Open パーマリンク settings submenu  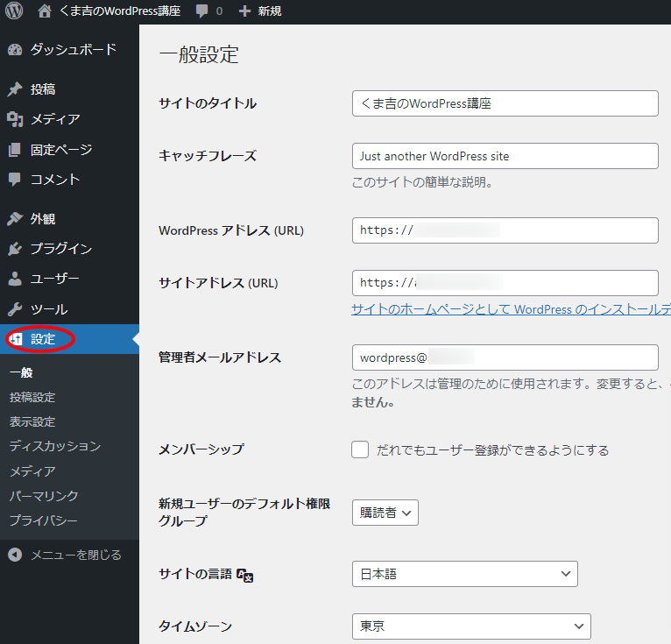pos(44,496)
